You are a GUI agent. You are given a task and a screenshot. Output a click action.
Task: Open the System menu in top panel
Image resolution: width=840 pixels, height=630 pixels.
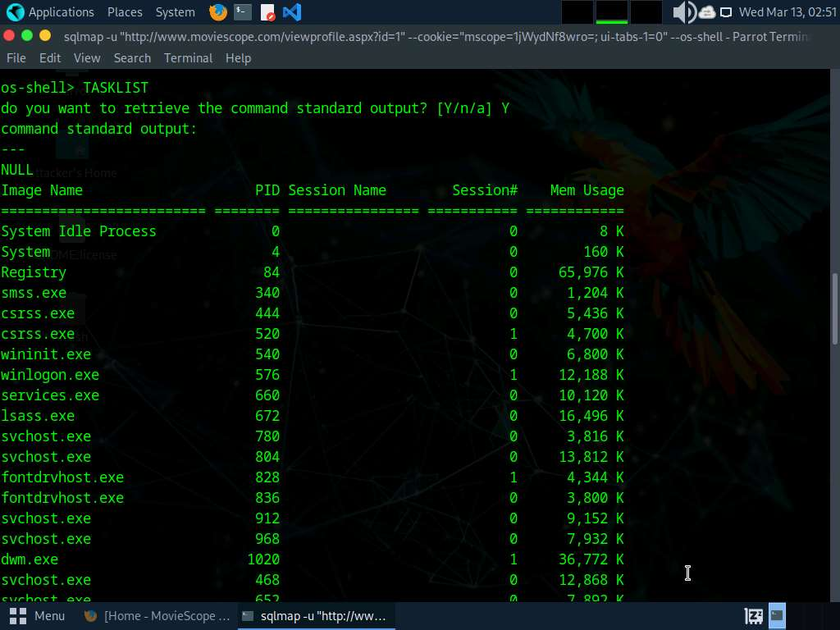coord(175,12)
